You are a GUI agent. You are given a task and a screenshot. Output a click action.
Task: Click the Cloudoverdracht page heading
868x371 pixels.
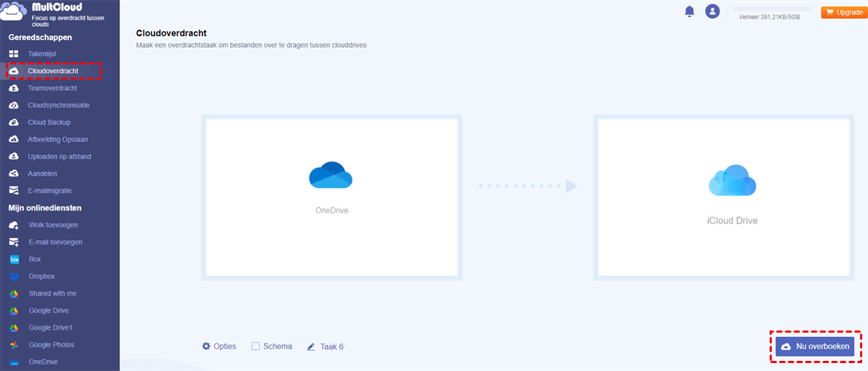point(171,33)
